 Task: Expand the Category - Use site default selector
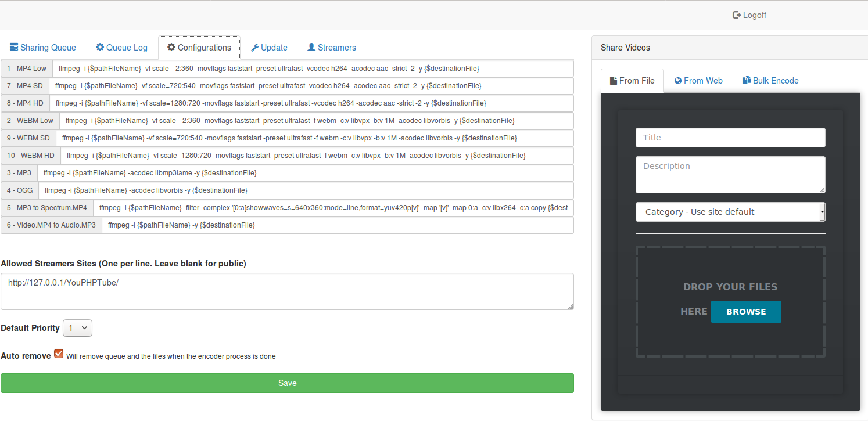(x=730, y=211)
